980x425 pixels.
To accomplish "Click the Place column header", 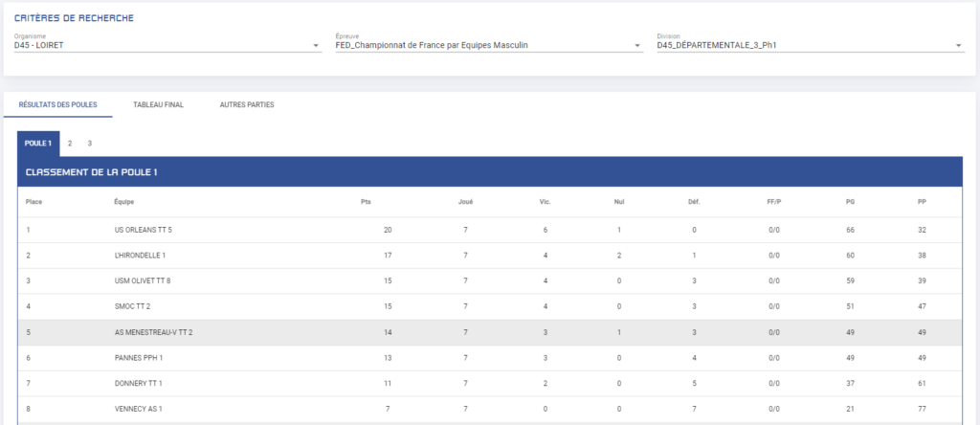I will click(33, 202).
